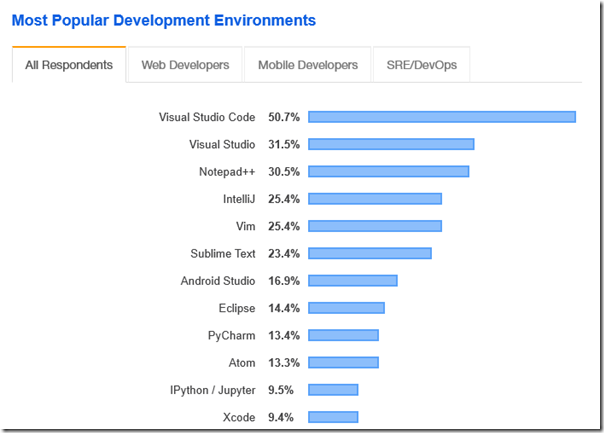Click the 14.4% value

(x=284, y=308)
